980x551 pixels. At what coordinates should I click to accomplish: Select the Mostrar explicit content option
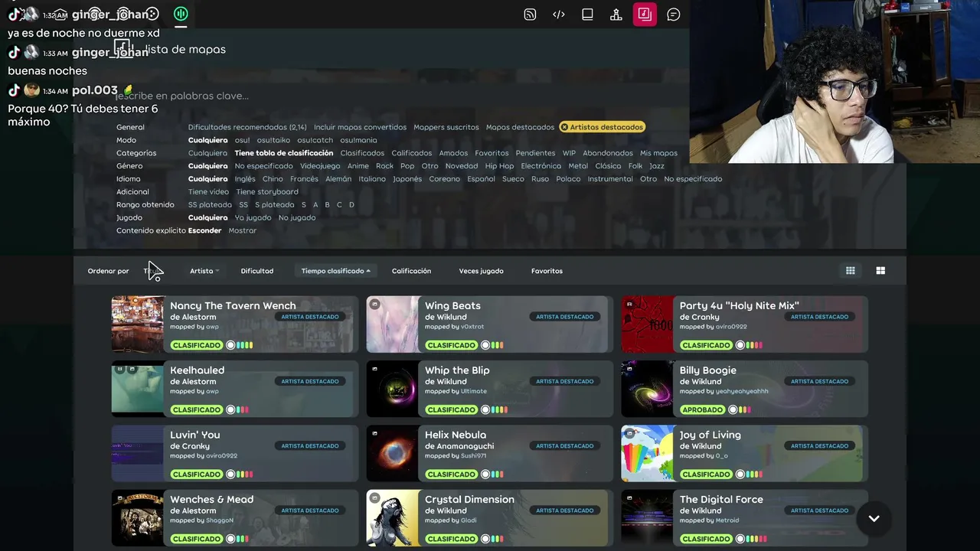(242, 230)
